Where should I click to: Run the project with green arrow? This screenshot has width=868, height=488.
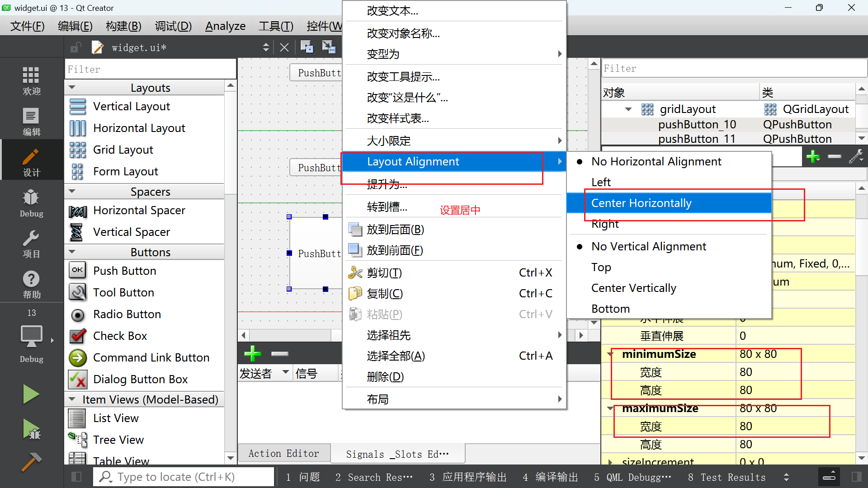coord(31,394)
